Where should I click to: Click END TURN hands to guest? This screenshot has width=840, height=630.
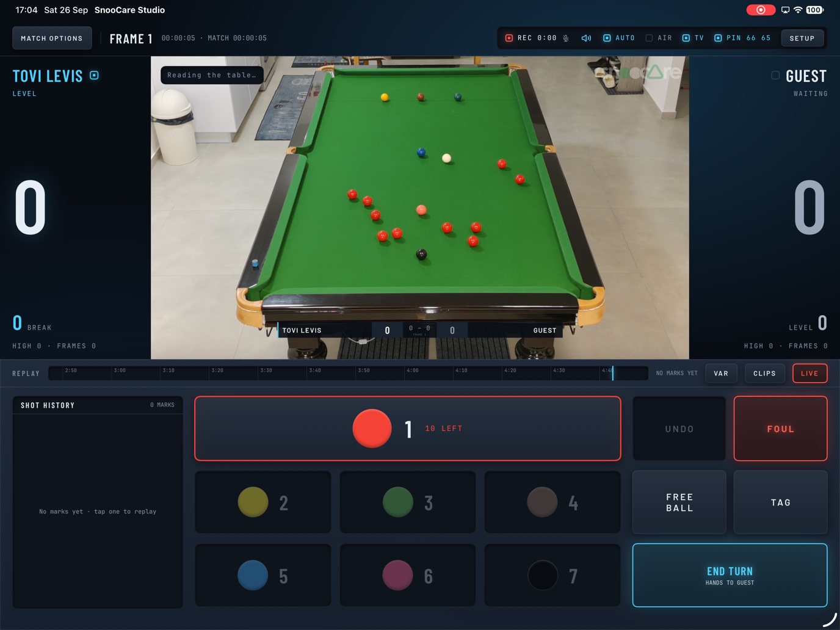click(x=730, y=576)
